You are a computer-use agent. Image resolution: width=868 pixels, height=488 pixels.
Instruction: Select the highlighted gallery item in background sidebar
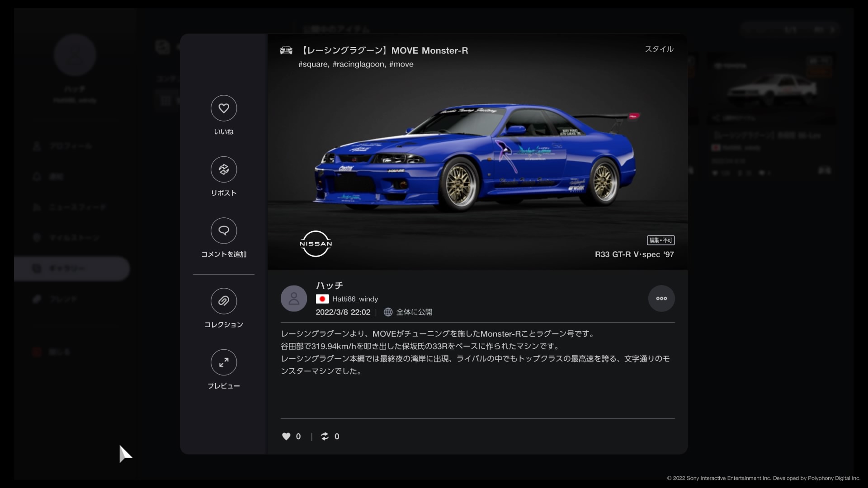(x=72, y=268)
